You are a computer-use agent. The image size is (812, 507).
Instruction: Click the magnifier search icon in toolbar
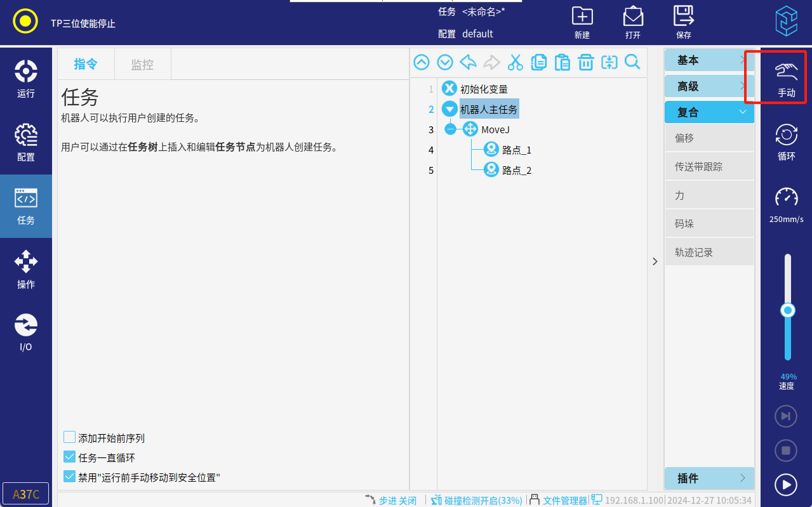point(632,62)
